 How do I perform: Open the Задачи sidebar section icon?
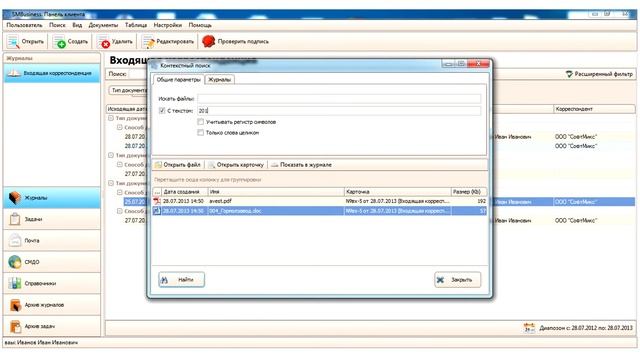pyautogui.click(x=15, y=219)
